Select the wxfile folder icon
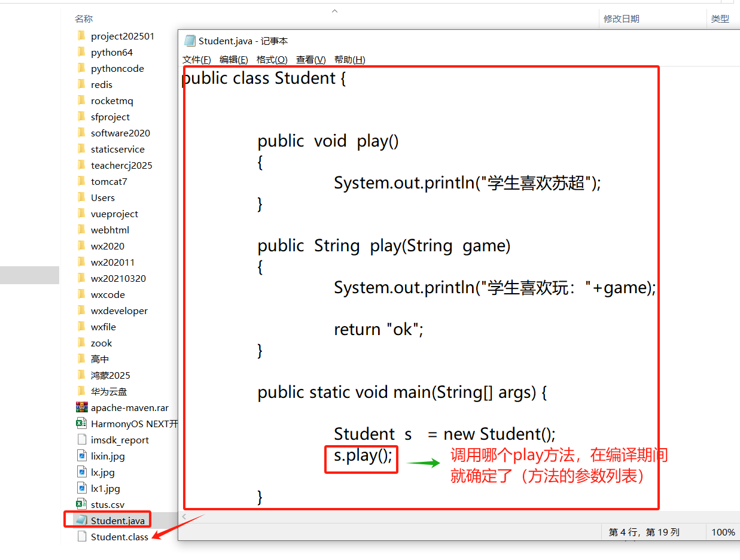 click(81, 327)
